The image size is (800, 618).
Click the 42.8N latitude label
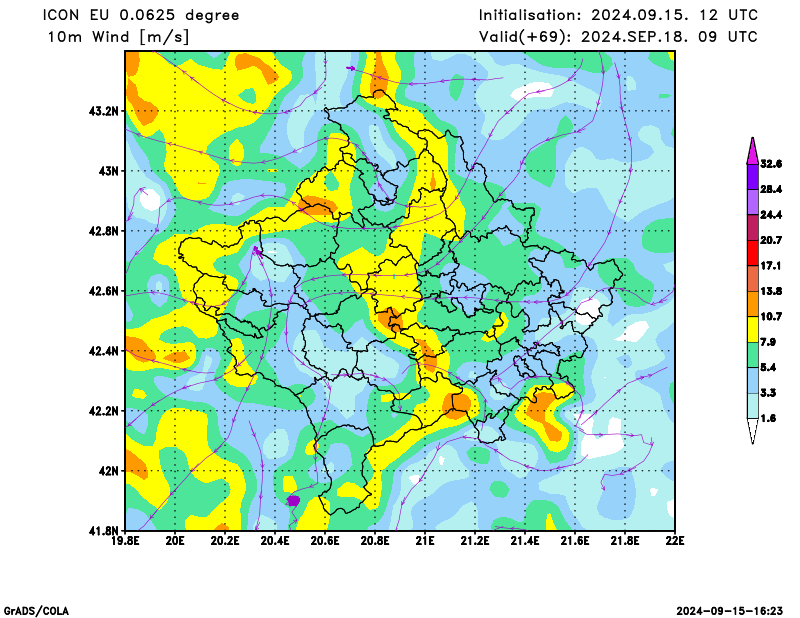point(104,231)
